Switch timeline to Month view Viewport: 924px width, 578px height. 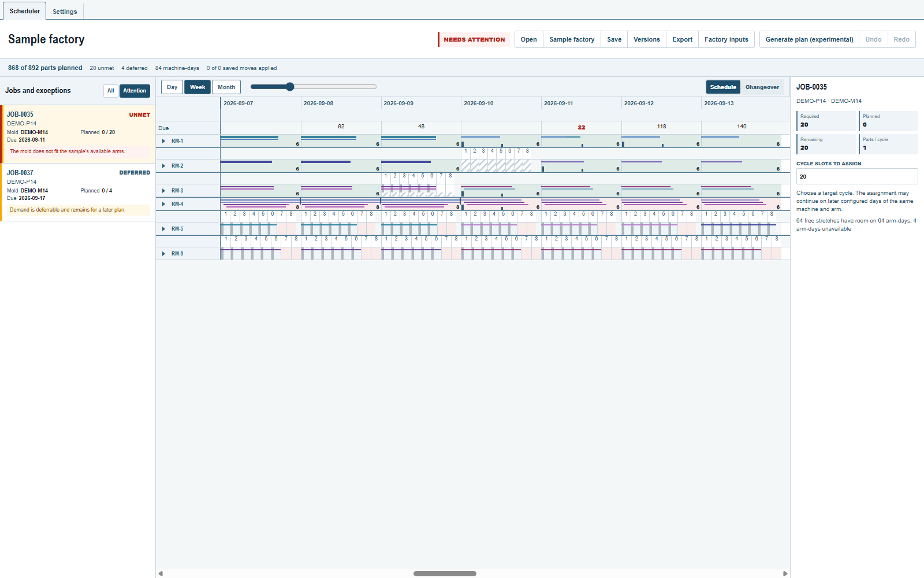(226, 87)
